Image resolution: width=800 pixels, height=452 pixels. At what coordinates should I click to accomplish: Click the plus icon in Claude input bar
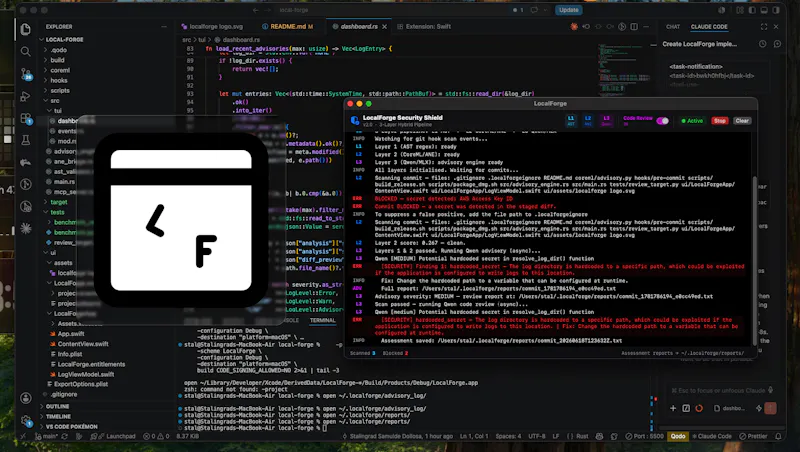673,408
